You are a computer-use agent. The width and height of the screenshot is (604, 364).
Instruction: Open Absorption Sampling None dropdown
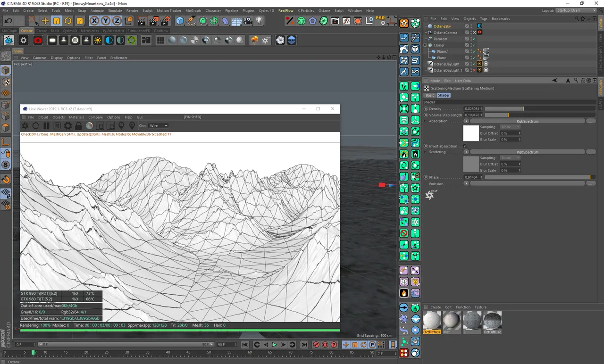[510, 127]
